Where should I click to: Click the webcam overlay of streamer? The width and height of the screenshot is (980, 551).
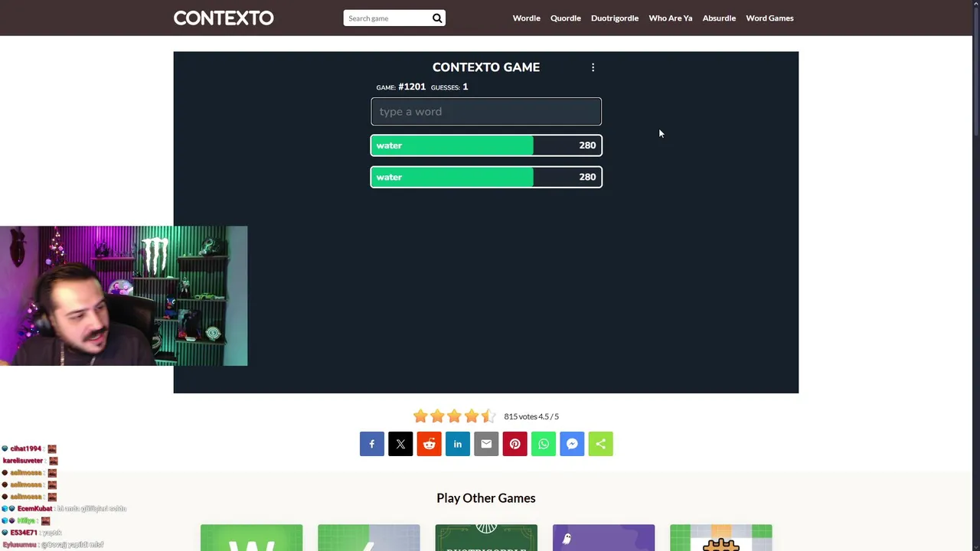point(124,295)
